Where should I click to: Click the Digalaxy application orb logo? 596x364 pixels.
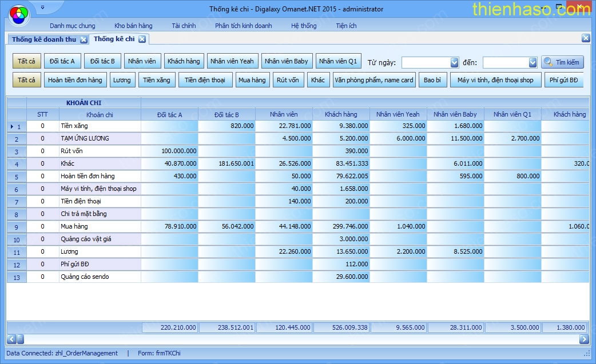point(19,14)
